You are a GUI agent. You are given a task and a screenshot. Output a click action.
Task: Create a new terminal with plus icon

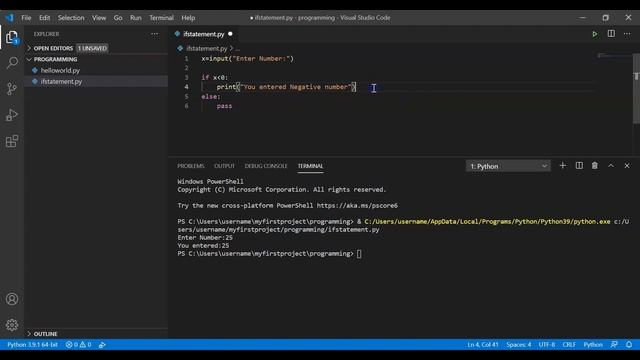click(x=562, y=166)
